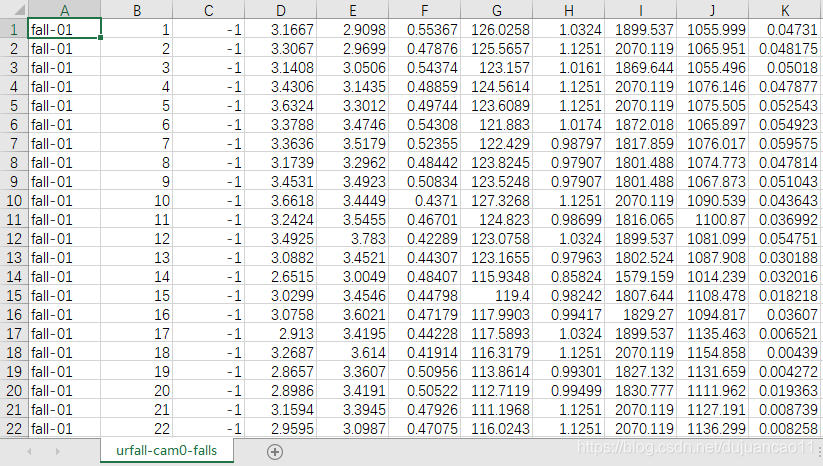Screen dimensions: 823x466
Task: Click cell with value 0.03607
Action: [x=785, y=314]
